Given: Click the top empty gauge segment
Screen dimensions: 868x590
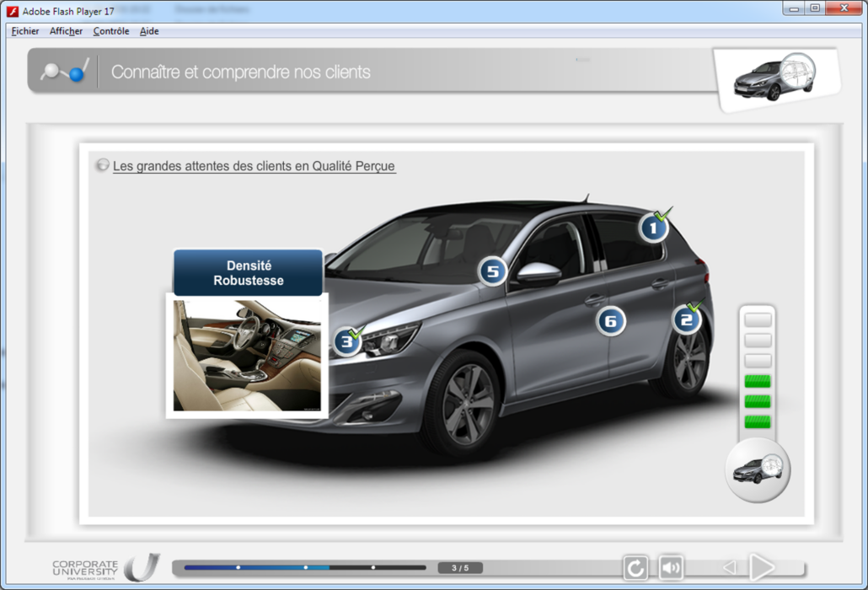Looking at the screenshot, I should [758, 320].
